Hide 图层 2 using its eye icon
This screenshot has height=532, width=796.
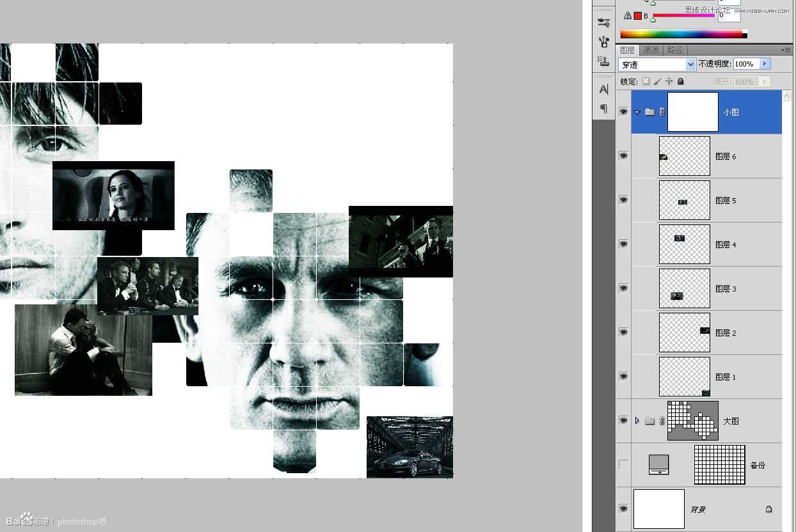click(623, 332)
